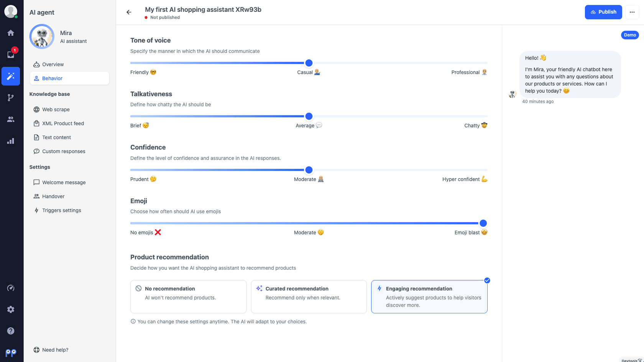Select Curated recommendation option card
Screen dimensions: 644x362
(309, 296)
